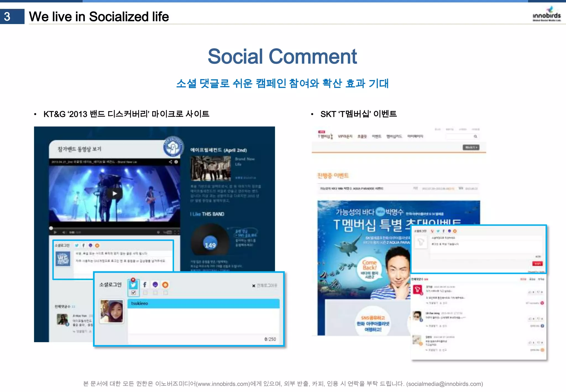Click the SKT site search input field
The width and height of the screenshot is (566, 392).
tap(462, 136)
